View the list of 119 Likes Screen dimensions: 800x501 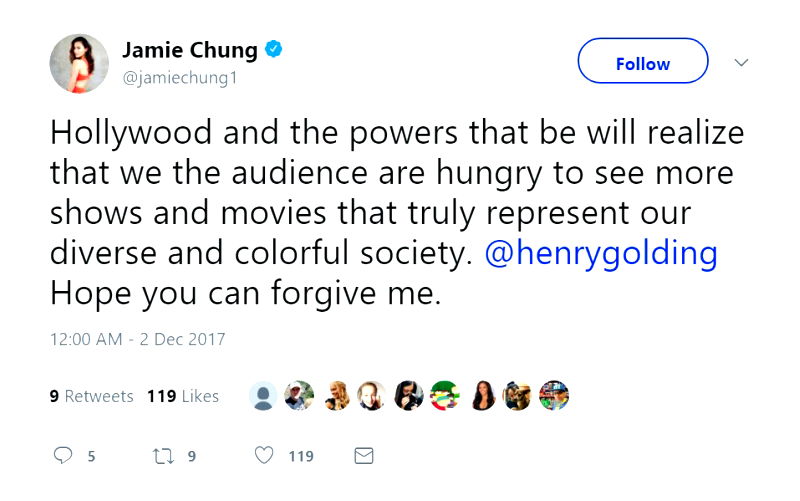tap(182, 396)
